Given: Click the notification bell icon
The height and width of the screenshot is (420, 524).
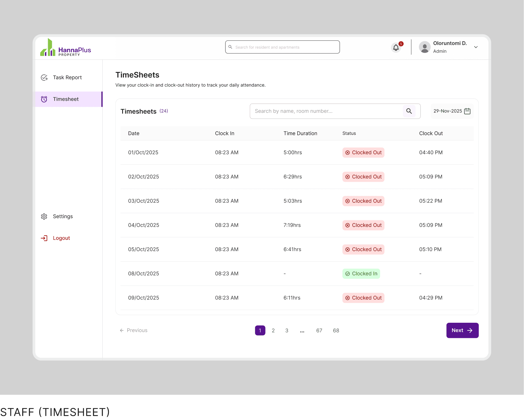Looking at the screenshot, I should click(396, 48).
